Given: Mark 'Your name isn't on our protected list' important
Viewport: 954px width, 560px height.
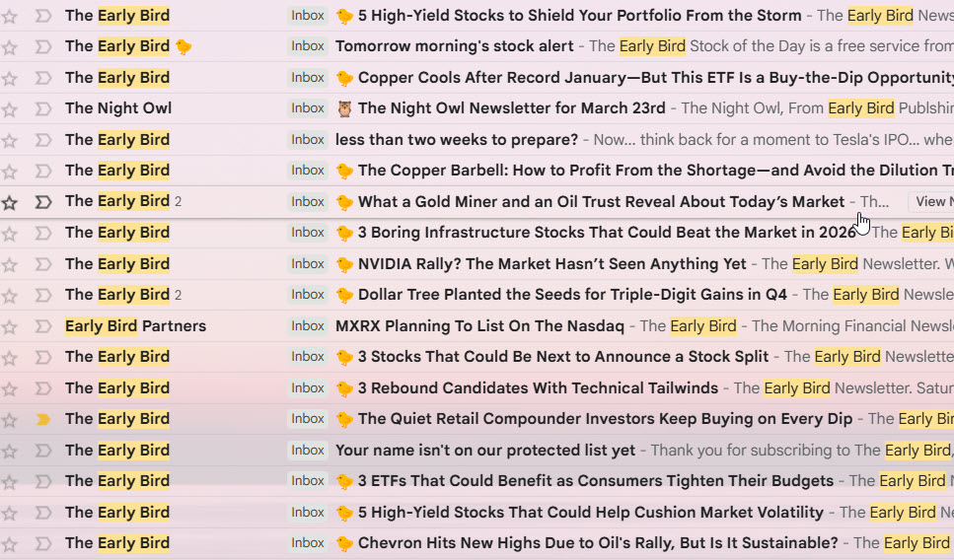Looking at the screenshot, I should coord(42,451).
